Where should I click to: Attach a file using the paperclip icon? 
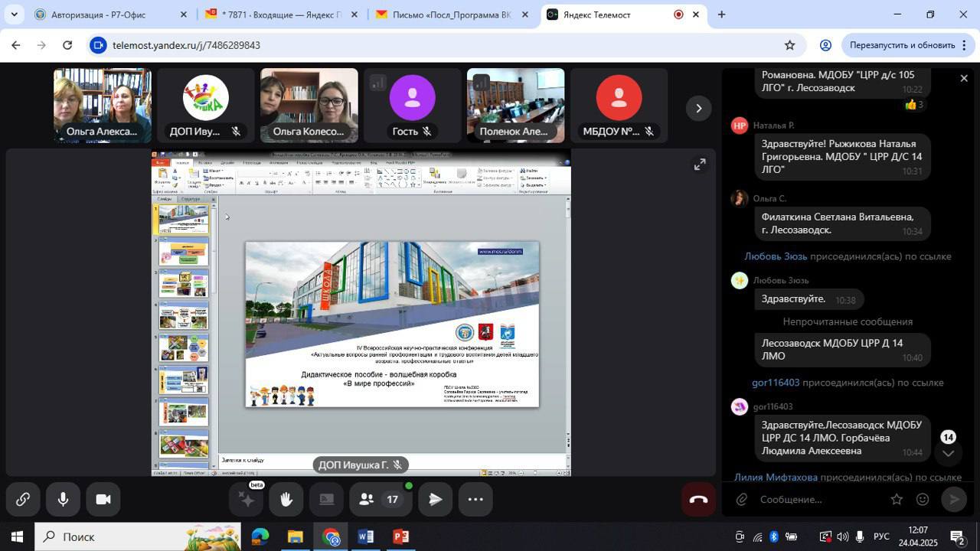pyautogui.click(x=741, y=500)
